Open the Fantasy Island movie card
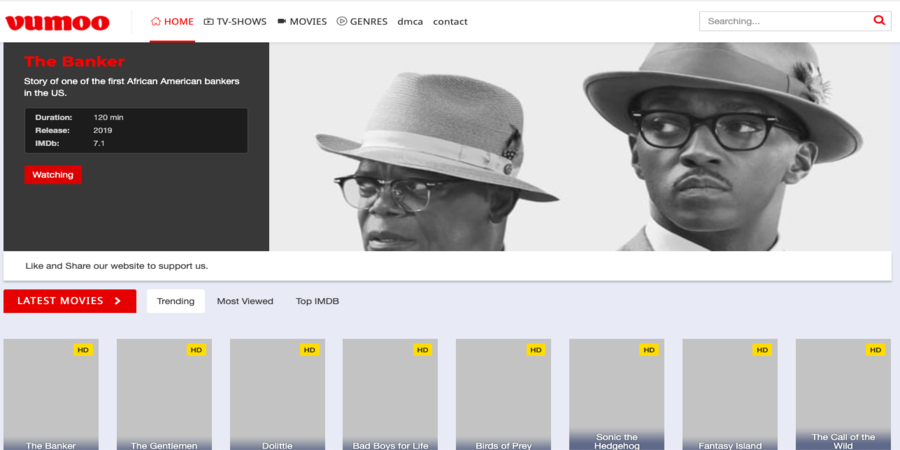900x450 pixels. pos(730,394)
